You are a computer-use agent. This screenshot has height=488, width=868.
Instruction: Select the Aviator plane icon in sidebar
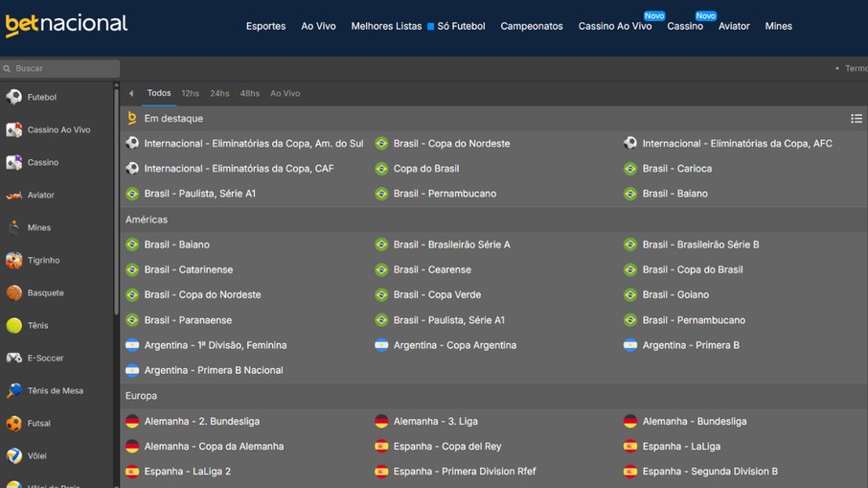pyautogui.click(x=14, y=195)
